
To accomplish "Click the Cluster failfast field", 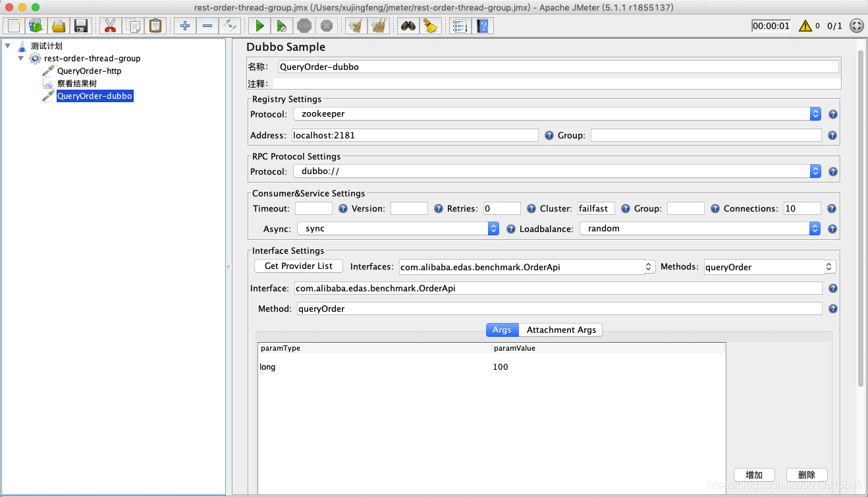I will point(596,208).
